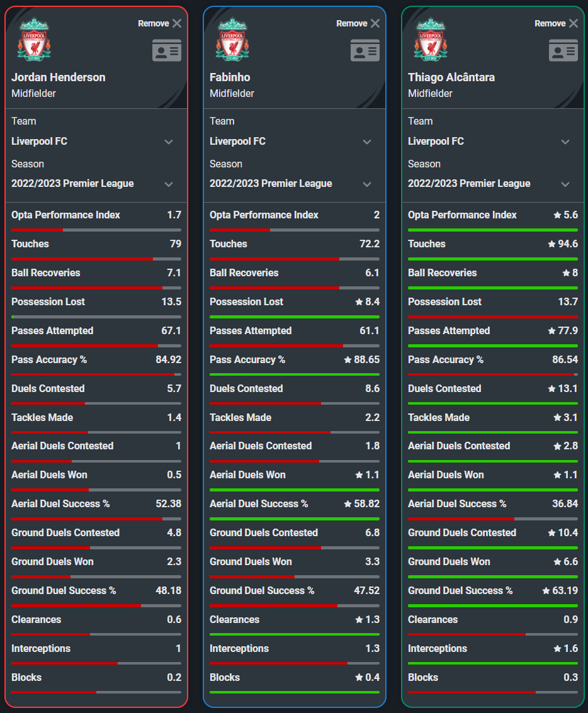Open the Season dropdown on Fabinho's card
This screenshot has height=713, width=588.
[x=291, y=184]
